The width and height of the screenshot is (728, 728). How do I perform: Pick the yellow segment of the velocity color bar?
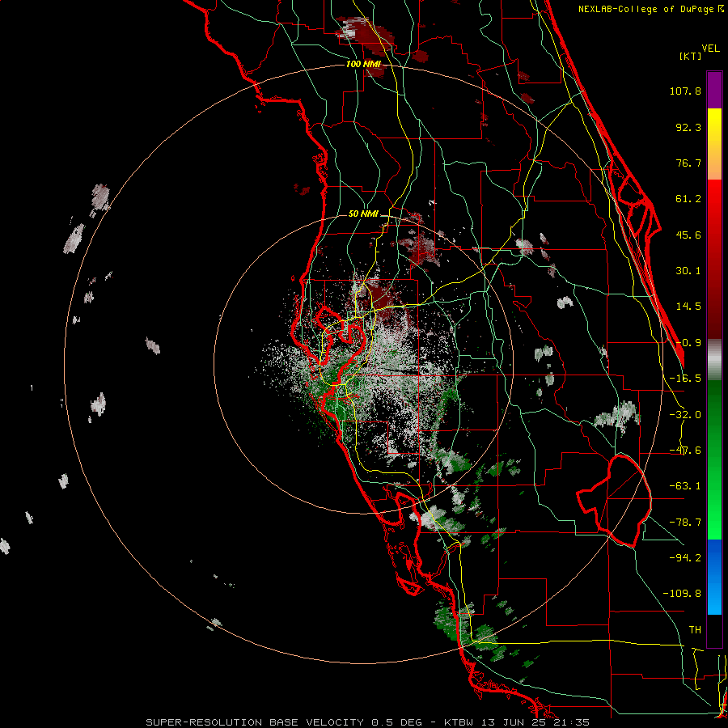(x=714, y=125)
